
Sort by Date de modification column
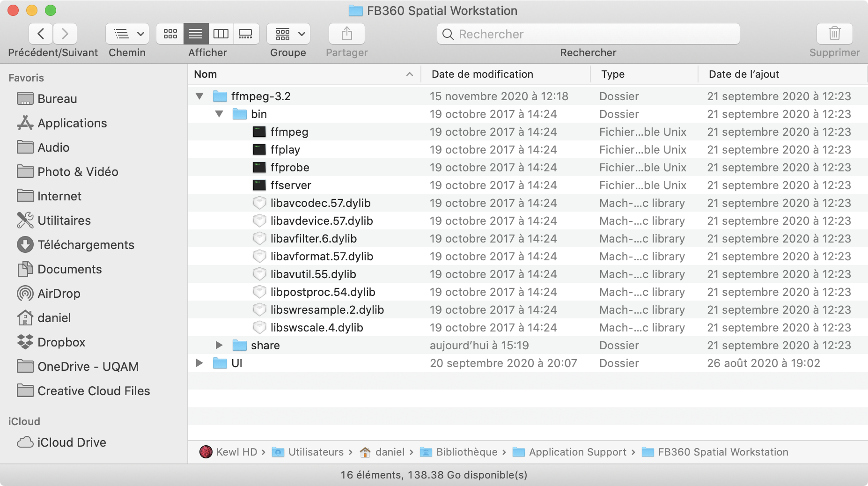pos(482,74)
